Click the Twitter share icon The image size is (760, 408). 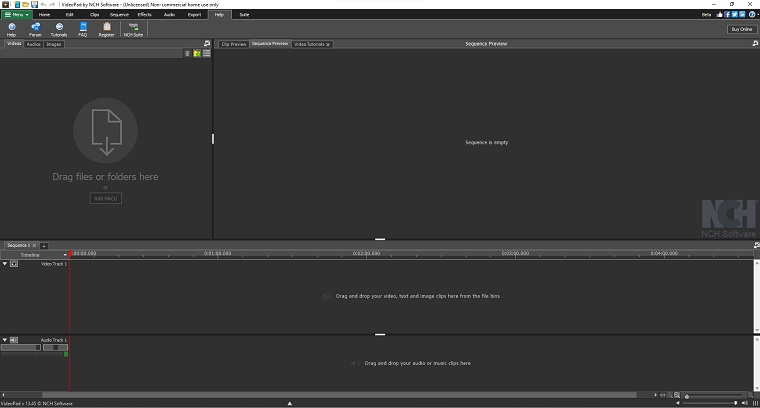click(734, 15)
